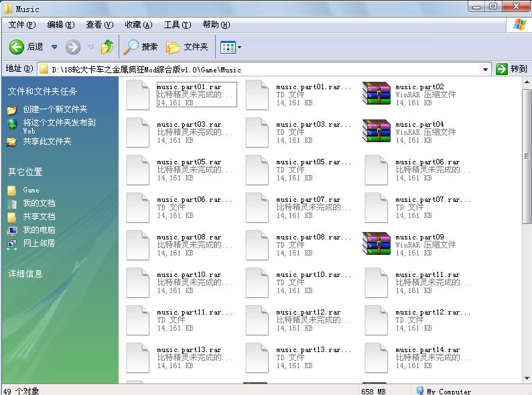The image size is (532, 395).
Task: Click the 转到 Go button
Action: 511,69
